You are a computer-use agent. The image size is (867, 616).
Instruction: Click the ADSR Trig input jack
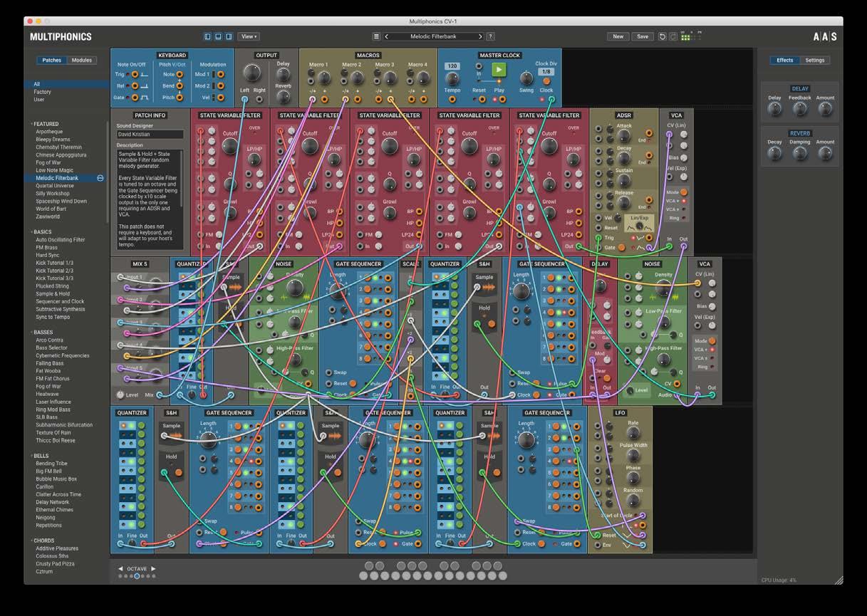[598, 238]
